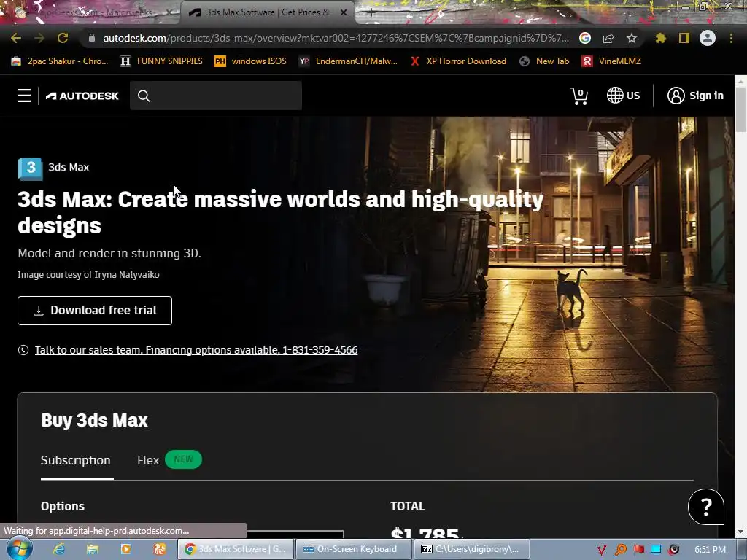Open the help question mark chat button
The height and width of the screenshot is (560, 747).
click(706, 507)
